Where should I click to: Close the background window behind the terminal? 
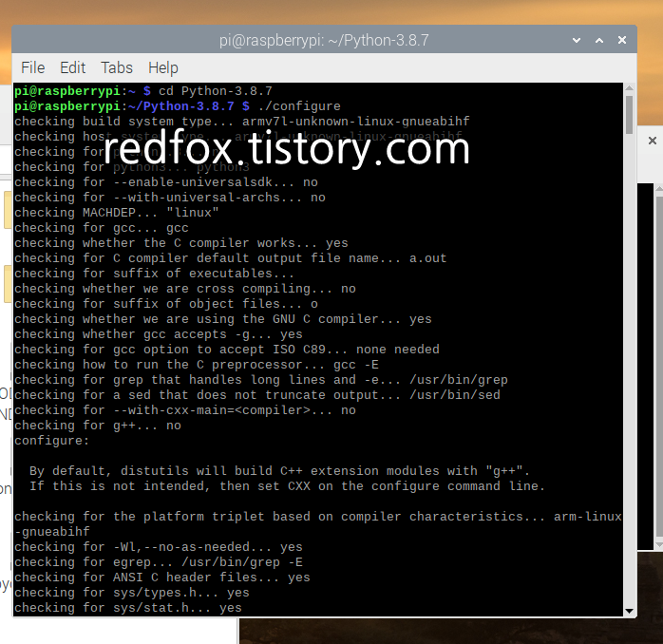pyautogui.click(x=653, y=141)
